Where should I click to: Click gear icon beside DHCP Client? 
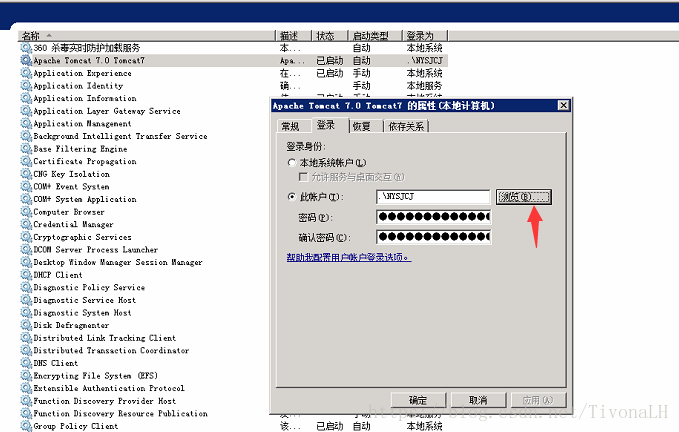26,274
